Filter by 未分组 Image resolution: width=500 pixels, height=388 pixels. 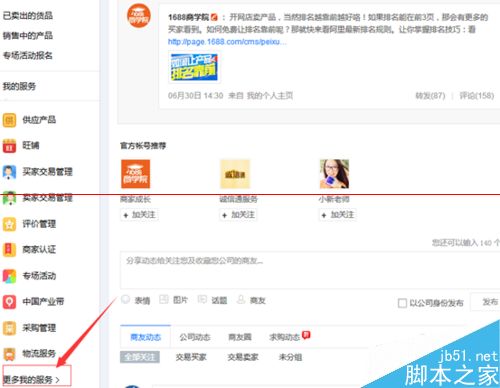click(x=290, y=357)
